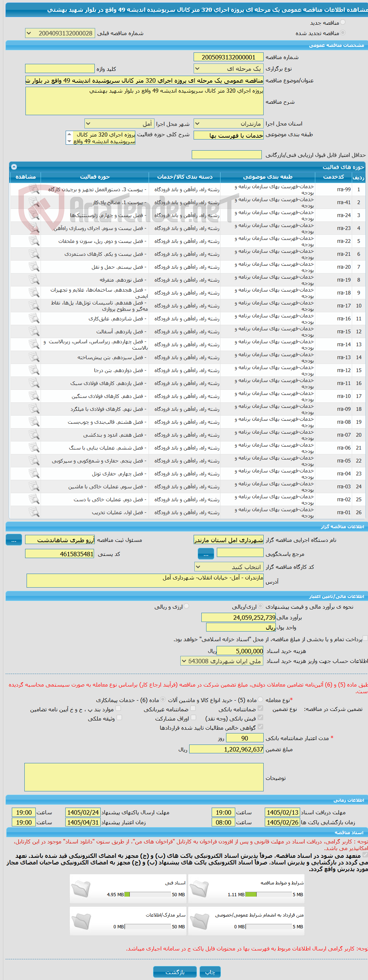
Task: Open the کد کارگاه مناقصه گزار dropdown
Action: coord(229,567)
